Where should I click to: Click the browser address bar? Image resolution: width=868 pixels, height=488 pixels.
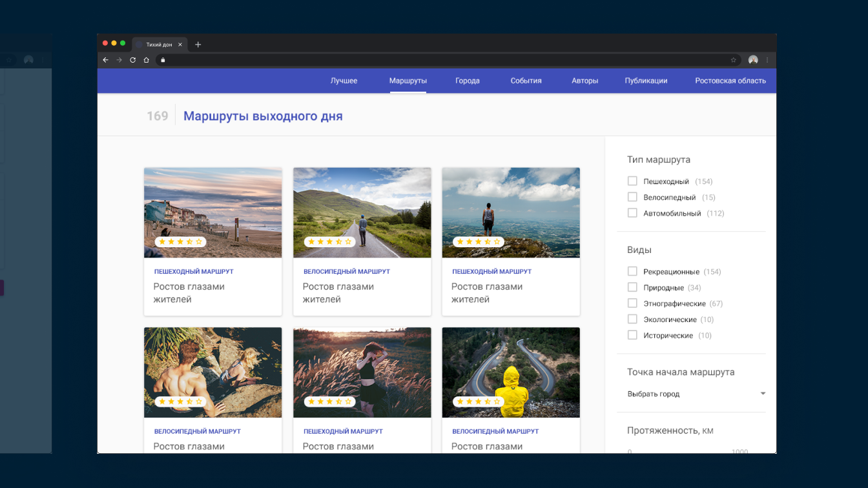pos(446,60)
